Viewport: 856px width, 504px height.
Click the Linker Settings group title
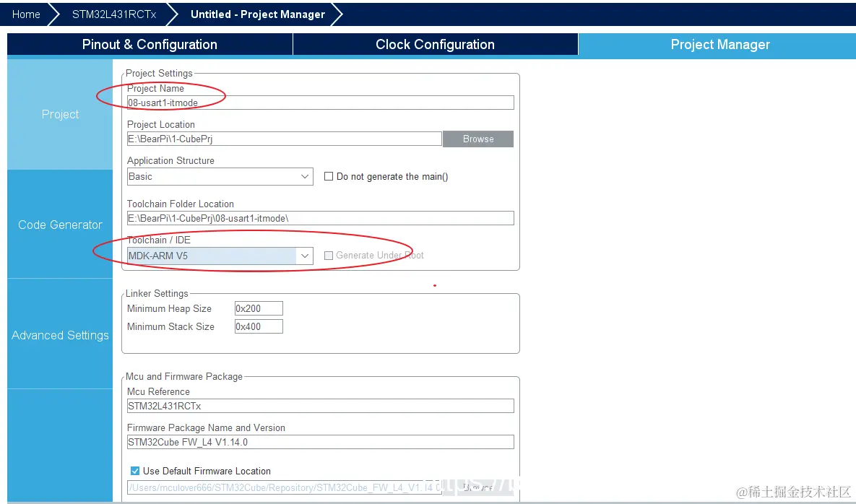coord(157,293)
